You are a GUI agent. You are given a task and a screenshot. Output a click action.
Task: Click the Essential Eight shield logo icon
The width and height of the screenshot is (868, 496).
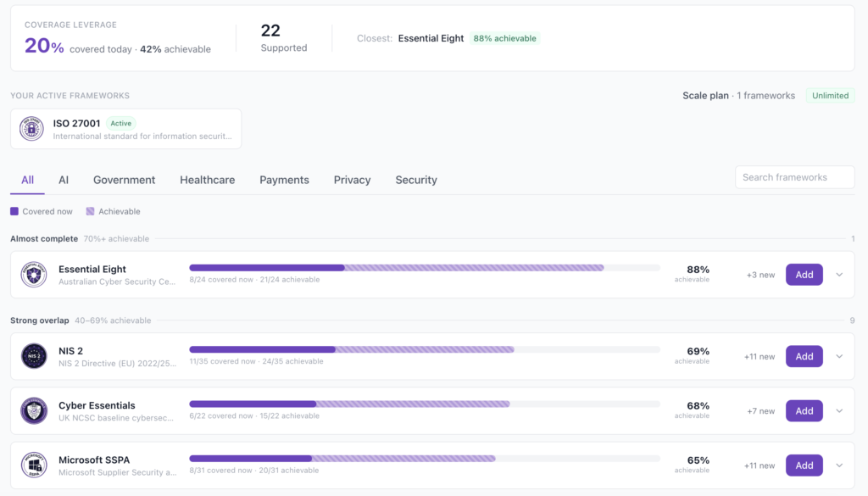[34, 275]
